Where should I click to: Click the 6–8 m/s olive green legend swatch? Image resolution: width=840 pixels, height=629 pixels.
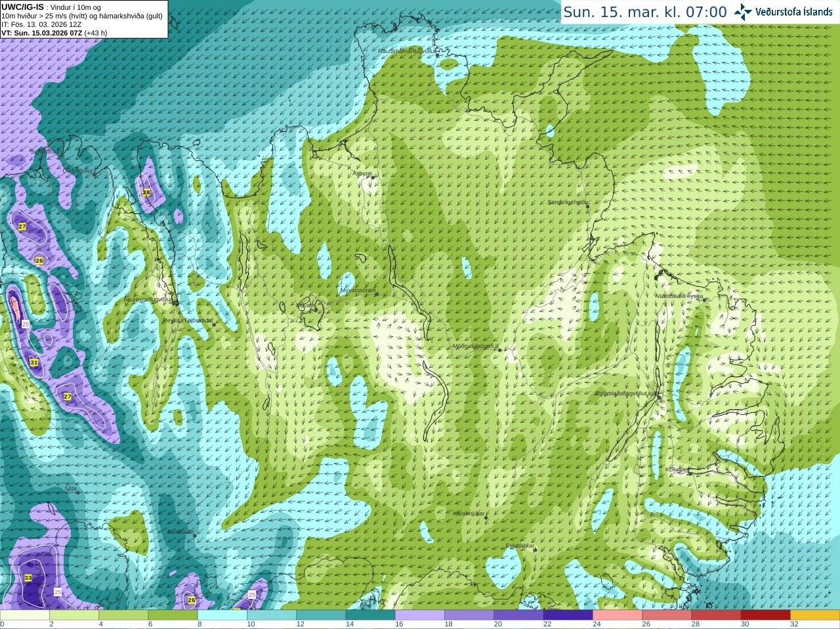point(173,615)
